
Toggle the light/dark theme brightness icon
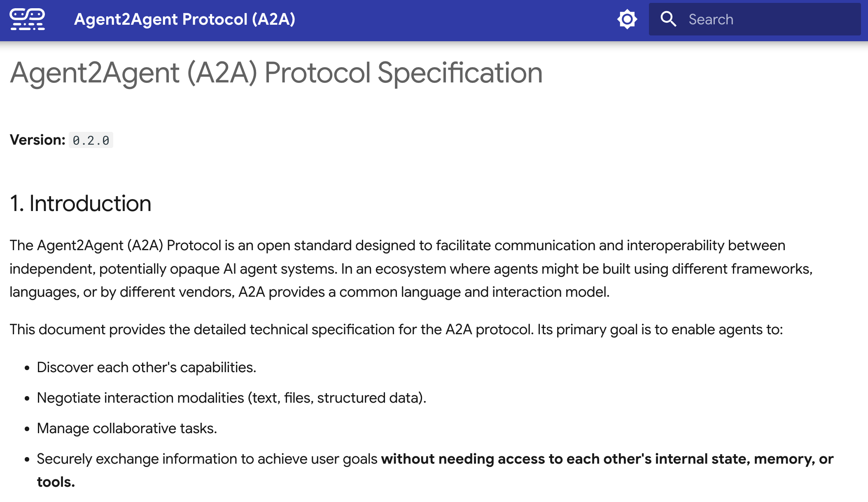point(627,19)
